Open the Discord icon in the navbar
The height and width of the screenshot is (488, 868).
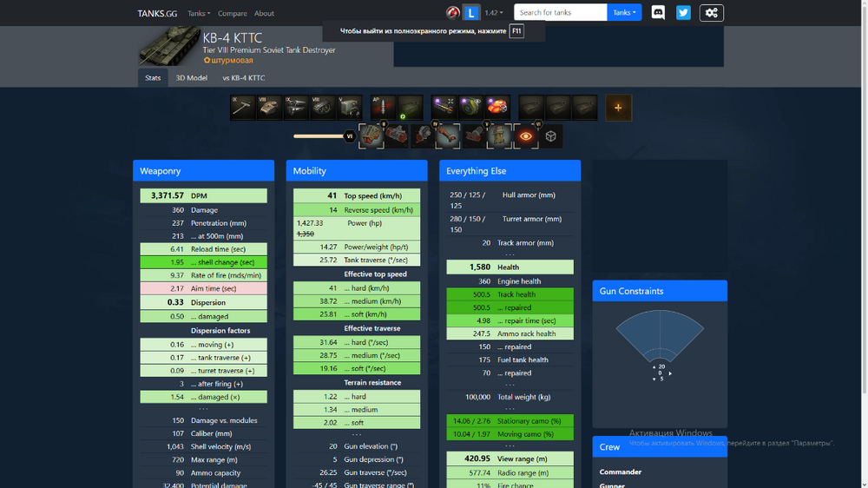[x=658, y=12]
